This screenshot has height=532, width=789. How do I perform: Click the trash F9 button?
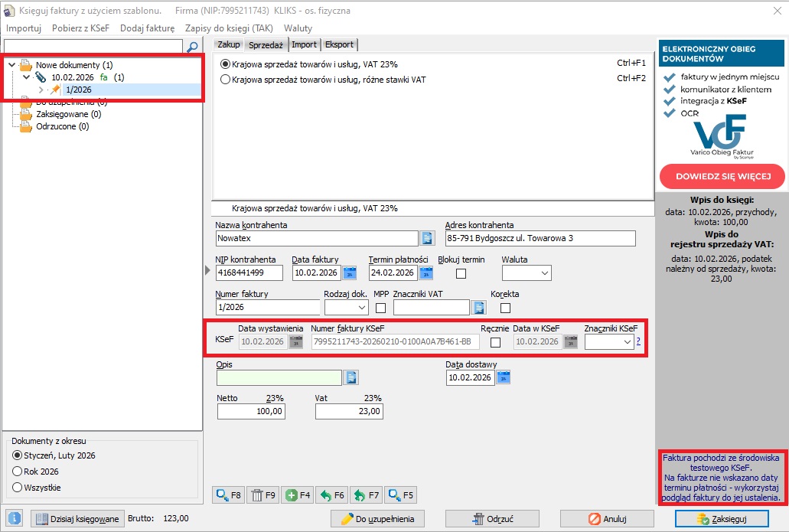tap(263, 495)
